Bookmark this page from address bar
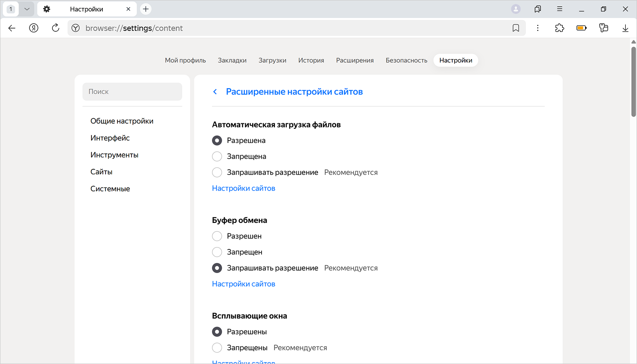 pos(516,28)
